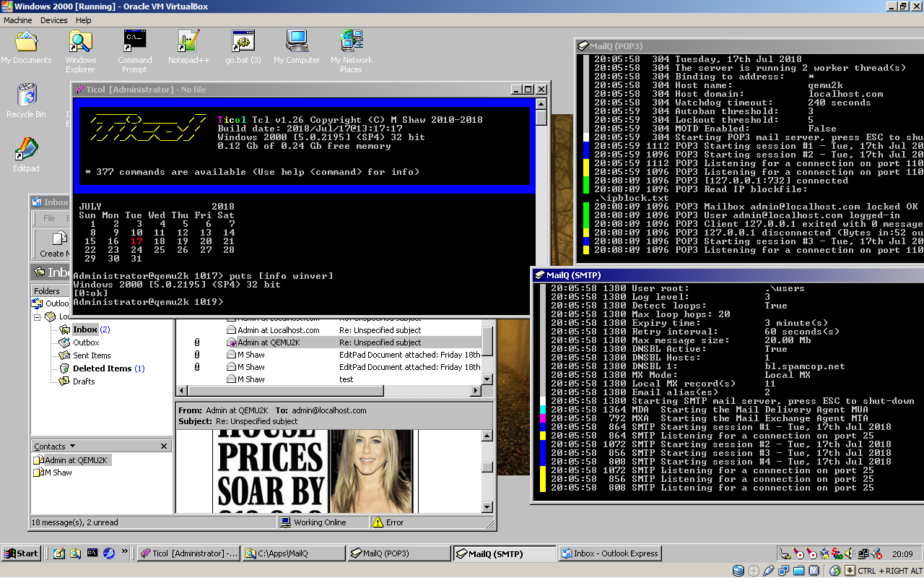Select the Notepad++ desktop icon
This screenshot has height=578, width=924.
[x=188, y=48]
